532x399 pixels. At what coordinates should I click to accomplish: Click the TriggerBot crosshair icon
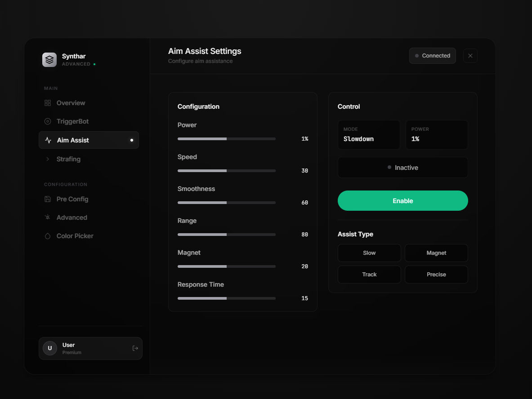[47, 121]
